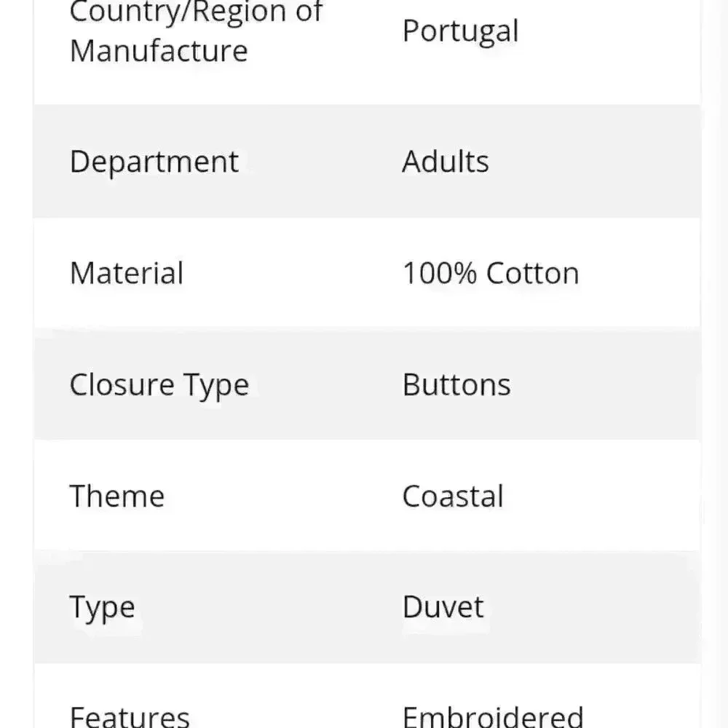
Task: Click the Duvet value
Action: click(x=443, y=607)
